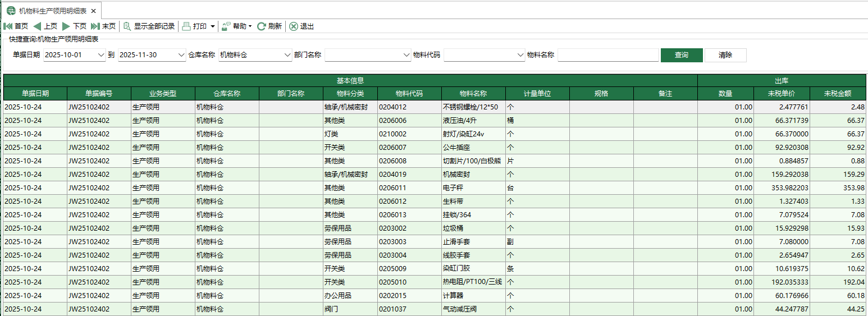Screen dimensions: 868x316
Task: Expand the 部门名称 department dropdown
Action: click(407, 55)
